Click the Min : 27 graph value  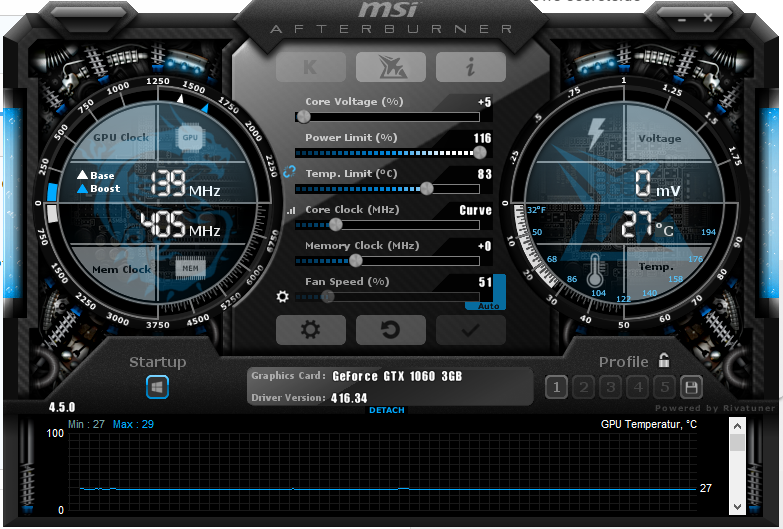(x=86, y=424)
